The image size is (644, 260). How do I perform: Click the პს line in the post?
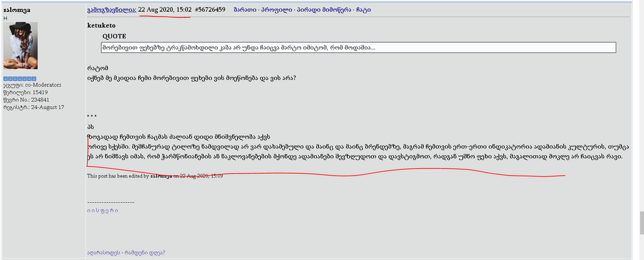pyautogui.click(x=91, y=127)
